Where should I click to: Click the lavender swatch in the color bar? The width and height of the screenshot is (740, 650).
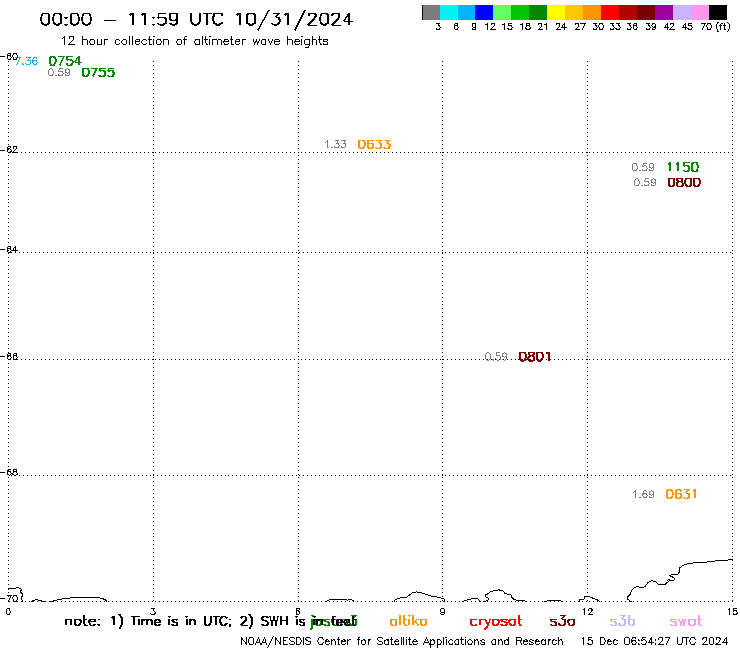681,12
